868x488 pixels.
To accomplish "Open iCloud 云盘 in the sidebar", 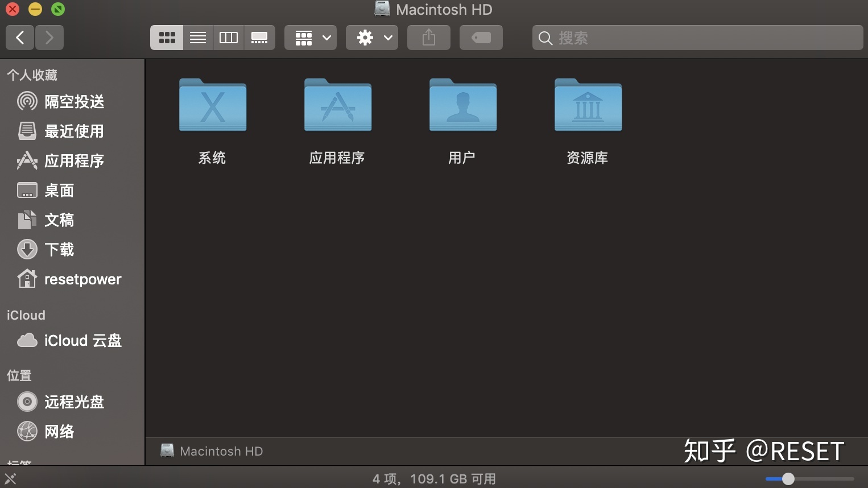I will [x=72, y=341].
